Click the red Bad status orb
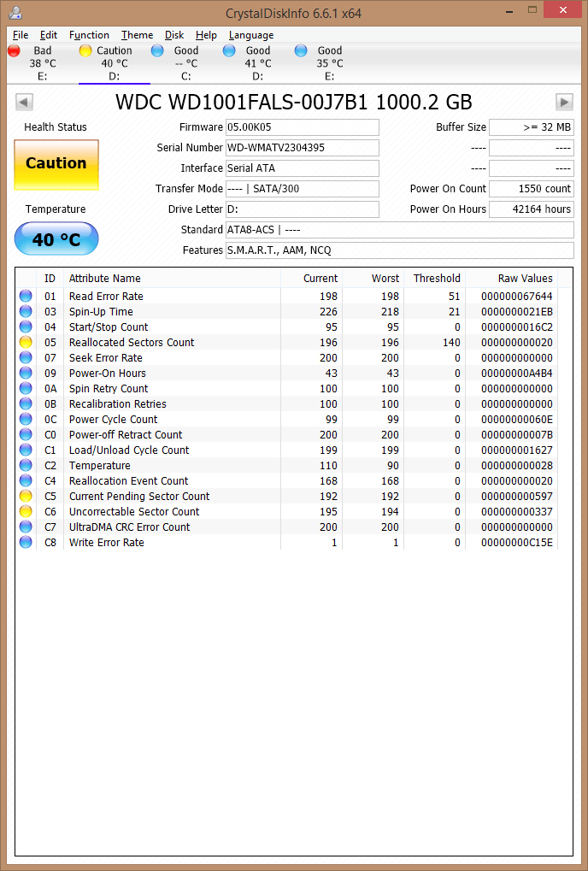Image resolution: width=588 pixels, height=871 pixels. point(14,50)
